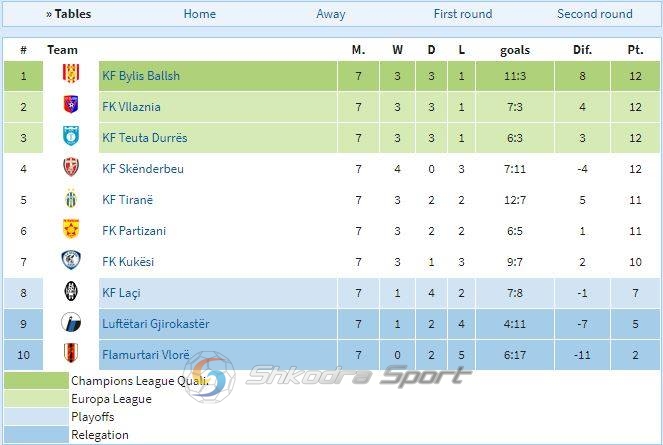Viewport: 663px width, 445px height.
Task: Click the Pt. column header
Action: (635, 50)
